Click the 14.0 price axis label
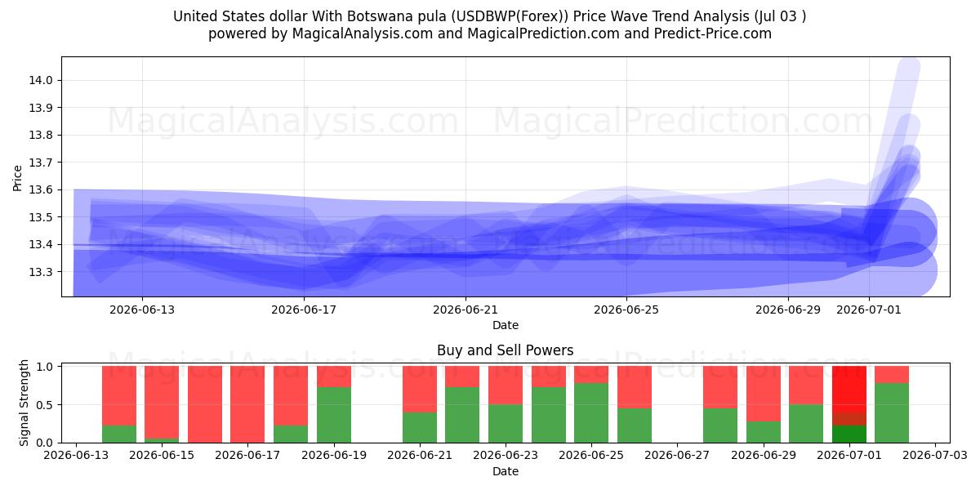 tap(41, 80)
